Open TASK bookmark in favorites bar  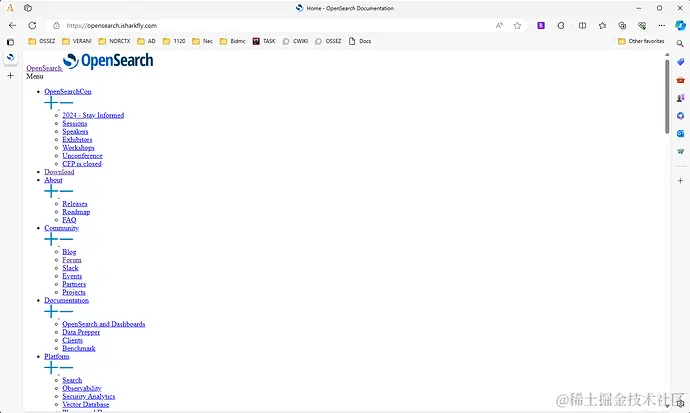[x=264, y=41]
